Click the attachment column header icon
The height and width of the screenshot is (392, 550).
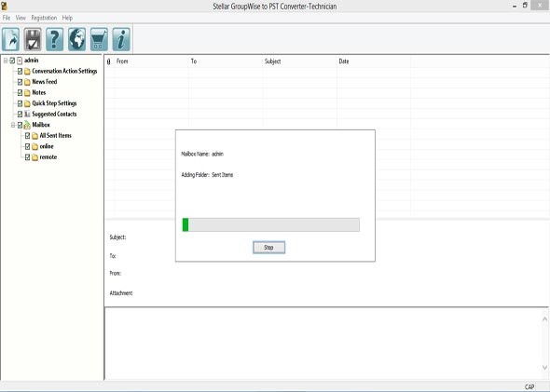(108, 61)
